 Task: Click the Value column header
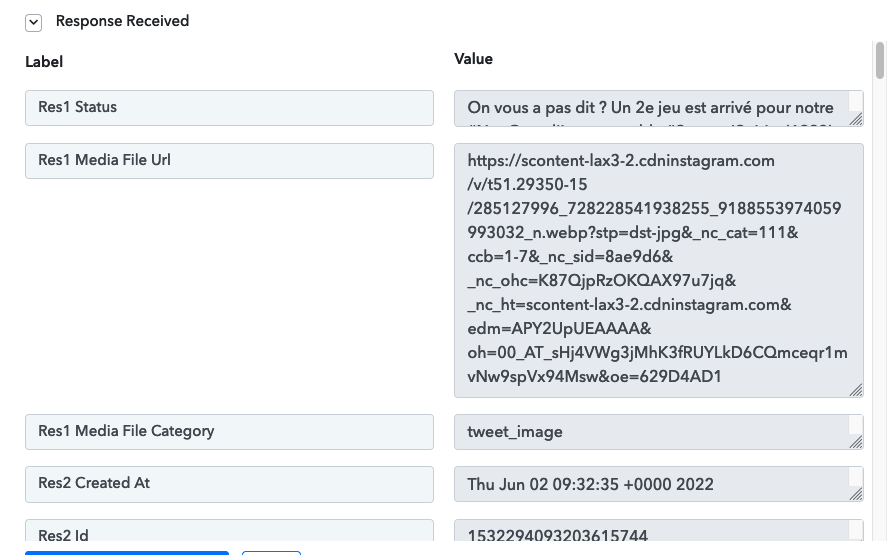(473, 59)
